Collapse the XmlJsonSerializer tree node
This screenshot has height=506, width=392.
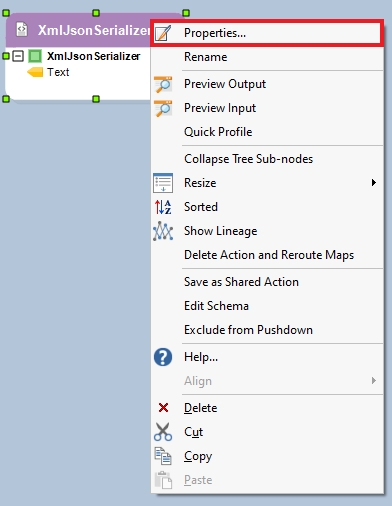pos(18,56)
